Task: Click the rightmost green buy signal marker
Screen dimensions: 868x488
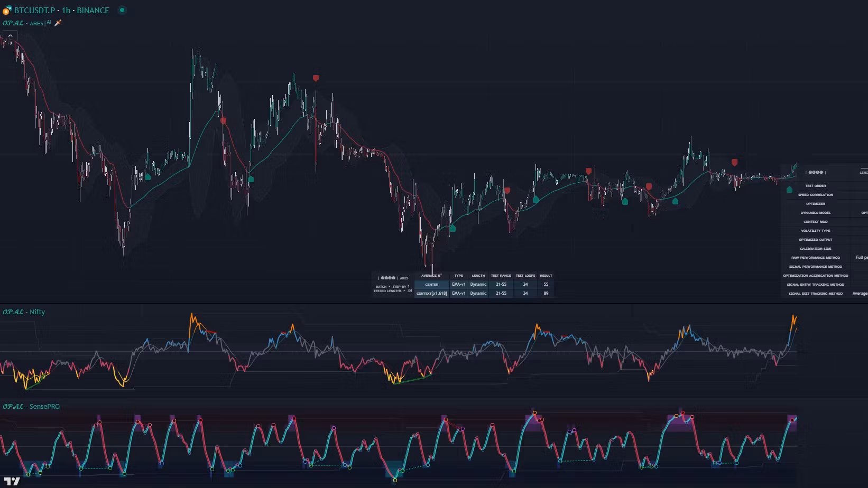Action: click(789, 189)
